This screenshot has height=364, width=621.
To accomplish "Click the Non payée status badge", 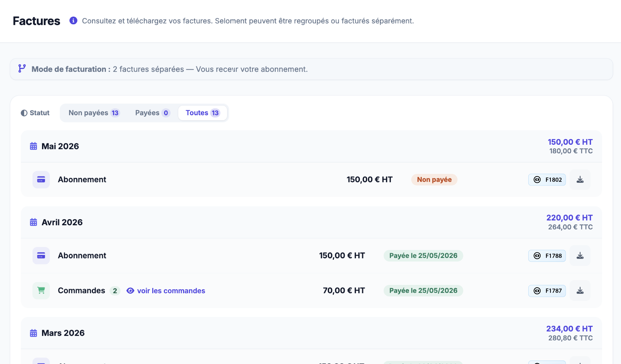I will [434, 180].
